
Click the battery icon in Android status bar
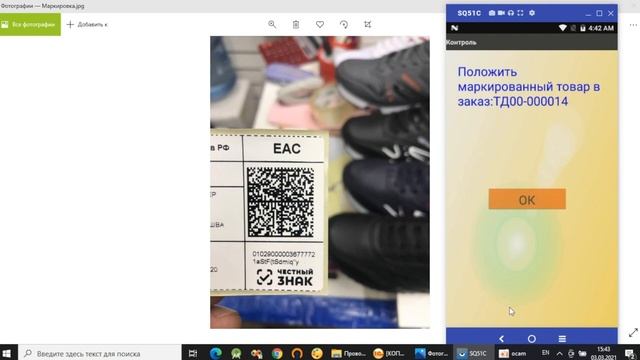[583, 28]
